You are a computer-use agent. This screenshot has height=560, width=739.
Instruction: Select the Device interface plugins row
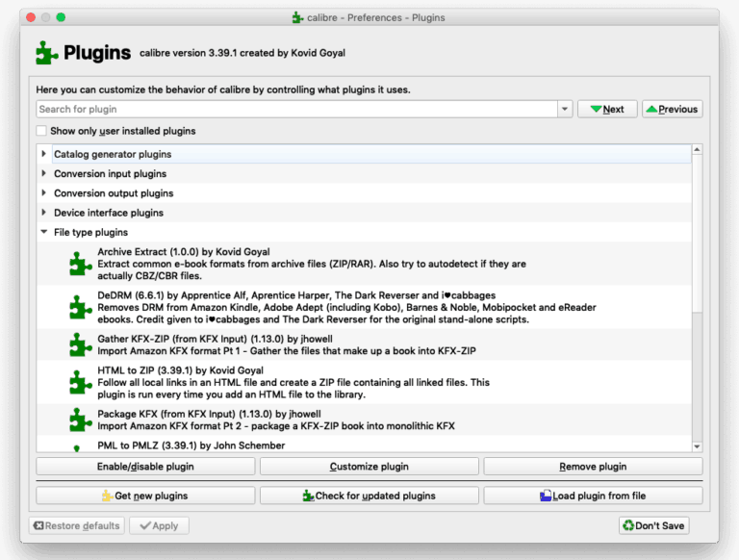point(109,213)
